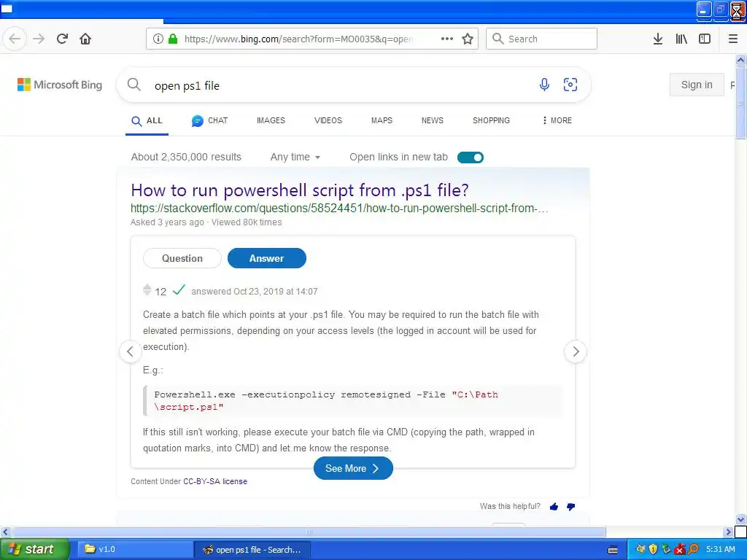Select the ALL results tab
747x560 pixels.
[x=147, y=121]
